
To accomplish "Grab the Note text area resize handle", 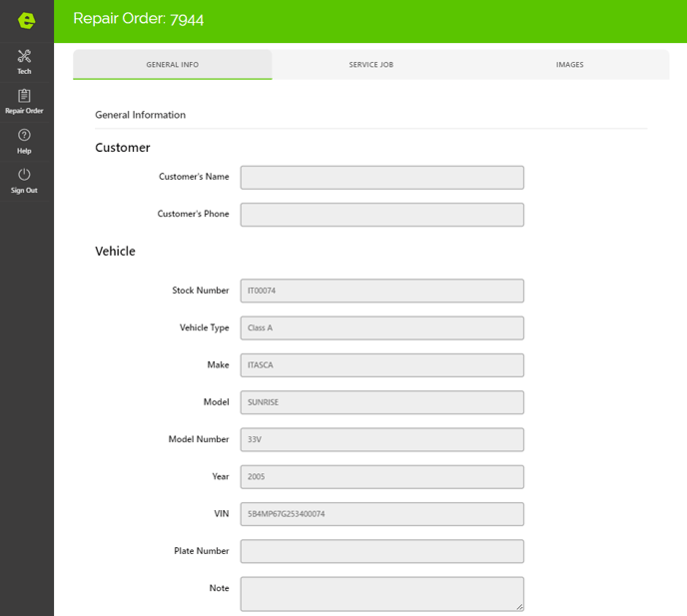I will [x=519, y=607].
